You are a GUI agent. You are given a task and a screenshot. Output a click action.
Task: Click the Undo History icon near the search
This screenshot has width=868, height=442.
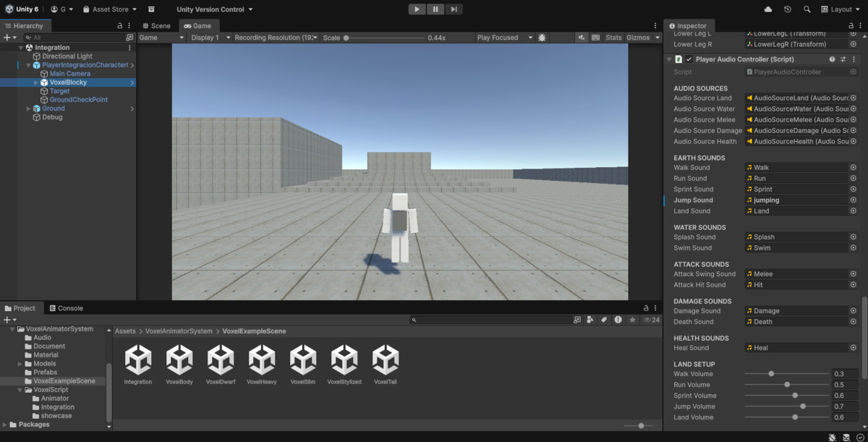click(x=788, y=9)
